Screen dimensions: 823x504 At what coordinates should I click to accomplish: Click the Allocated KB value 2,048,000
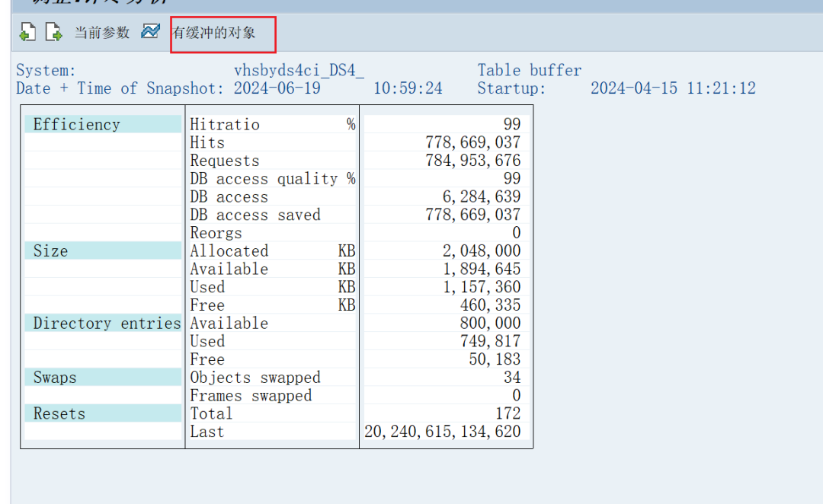point(482,250)
